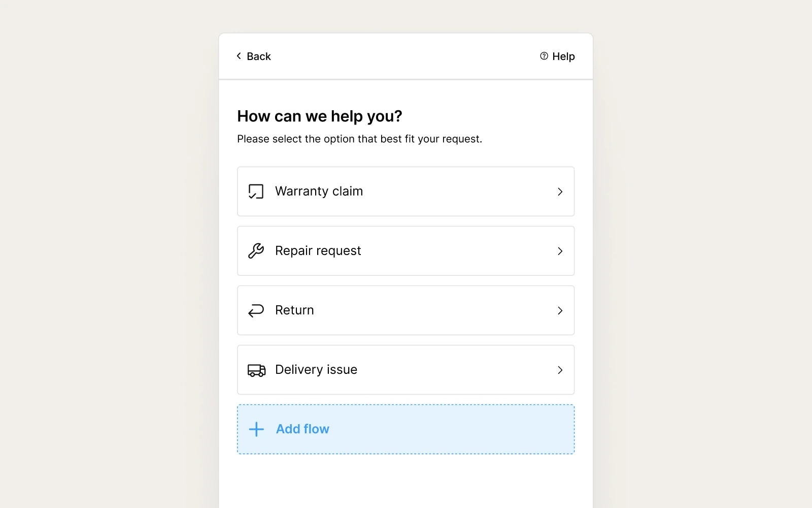Choose the Delivery issue option
The width and height of the screenshot is (812, 508).
(406, 370)
